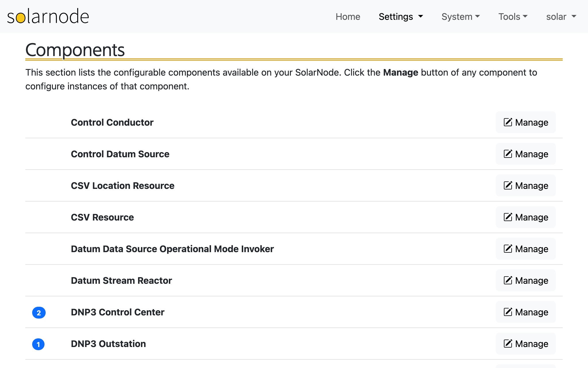Manage the CSV Resource component
The width and height of the screenshot is (588, 368).
(526, 217)
